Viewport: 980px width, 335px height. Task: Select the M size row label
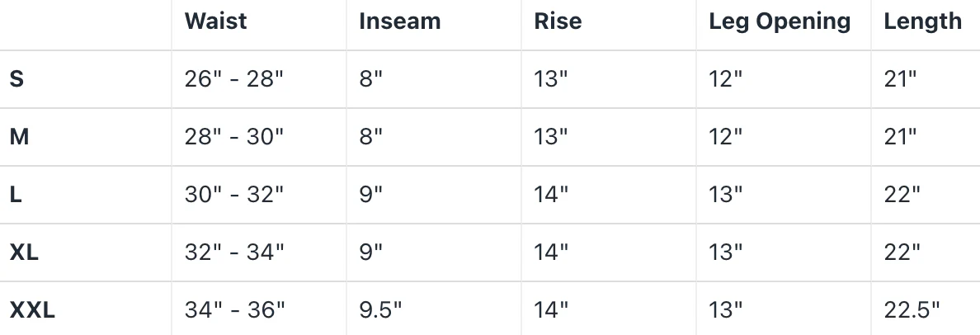pyautogui.click(x=19, y=137)
